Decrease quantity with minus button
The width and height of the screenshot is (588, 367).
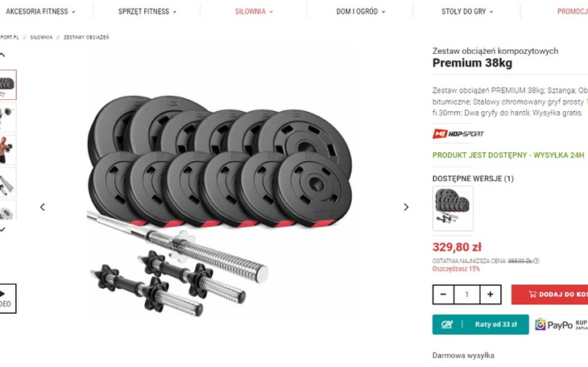click(443, 295)
